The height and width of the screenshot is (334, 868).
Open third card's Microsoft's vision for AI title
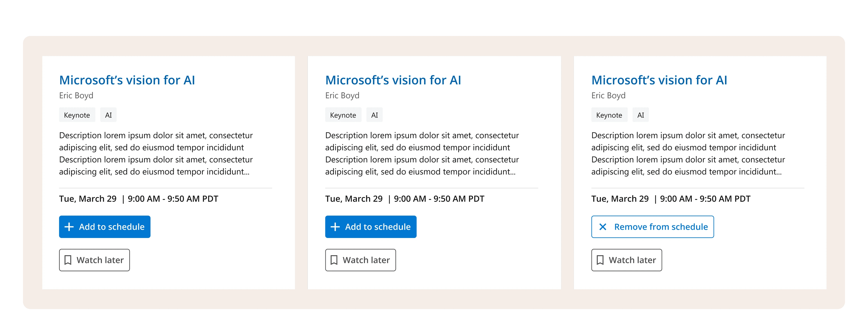659,80
